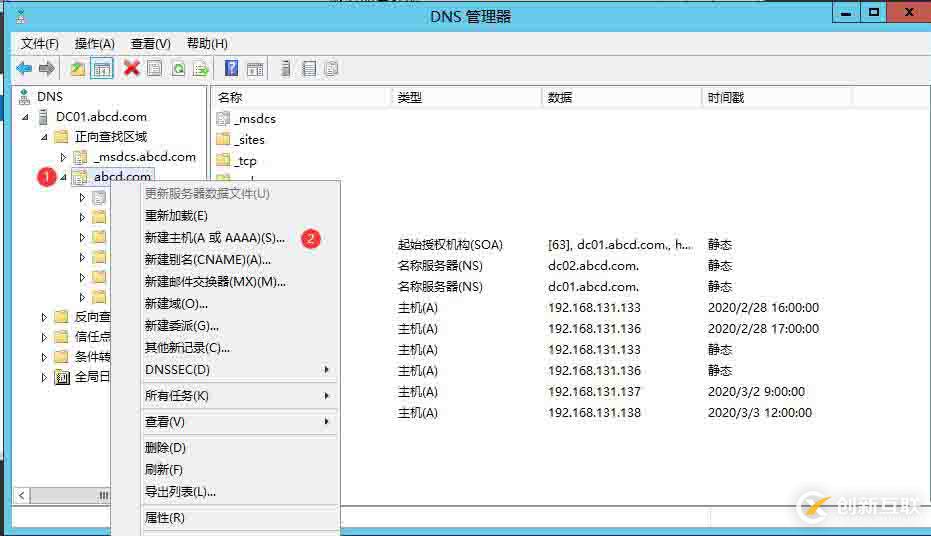Click the record list icon in the toolbar
931x536 pixels.
tap(309, 69)
